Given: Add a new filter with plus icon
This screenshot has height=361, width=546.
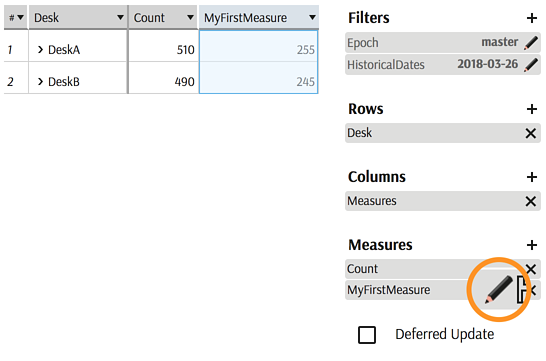Looking at the screenshot, I should (x=531, y=18).
